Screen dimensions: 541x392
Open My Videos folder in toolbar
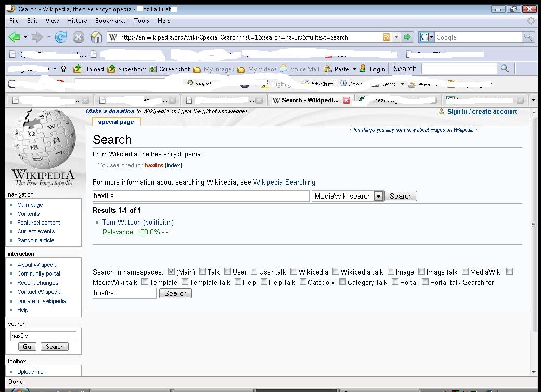(x=257, y=69)
